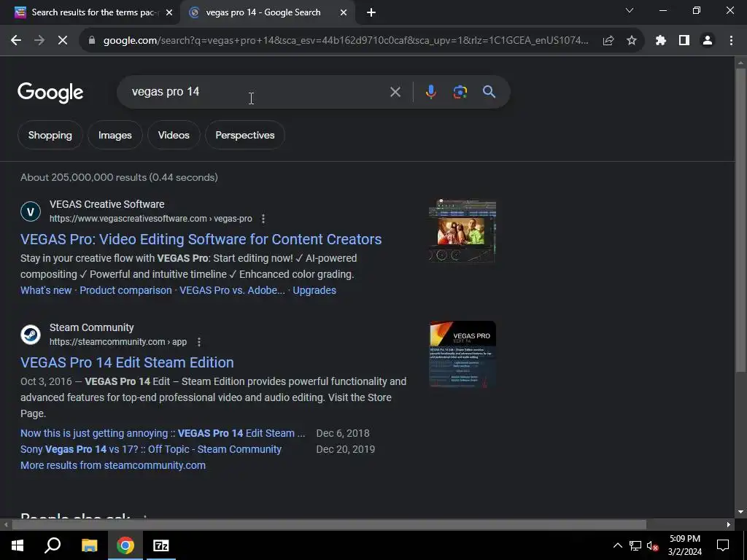Filter results by Images
The image size is (747, 560).
(x=115, y=135)
